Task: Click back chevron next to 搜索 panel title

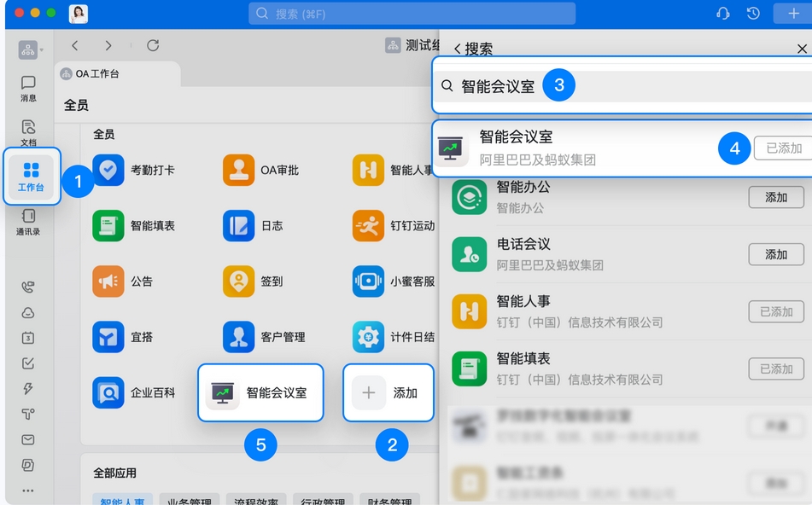Action: coord(458,49)
